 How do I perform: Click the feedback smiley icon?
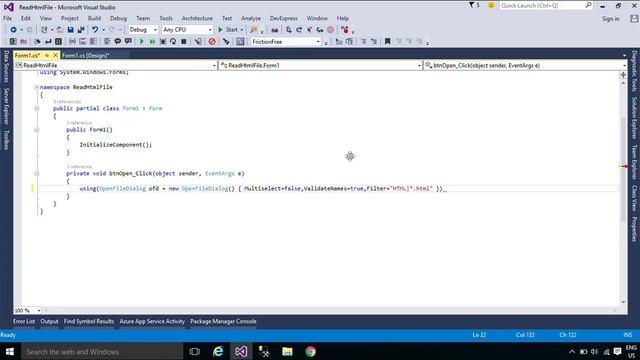coord(491,6)
